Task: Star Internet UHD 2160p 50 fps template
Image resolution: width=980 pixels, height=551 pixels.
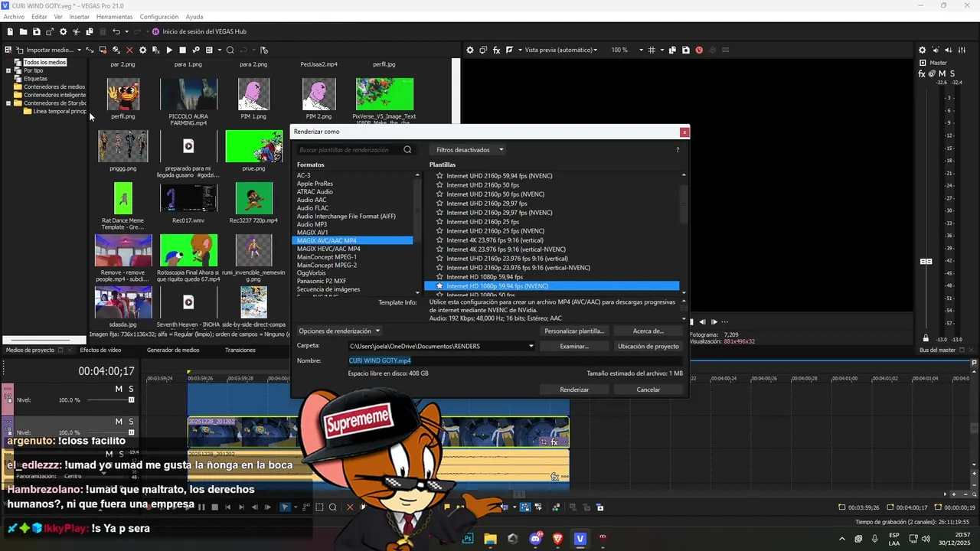Action: coord(439,185)
